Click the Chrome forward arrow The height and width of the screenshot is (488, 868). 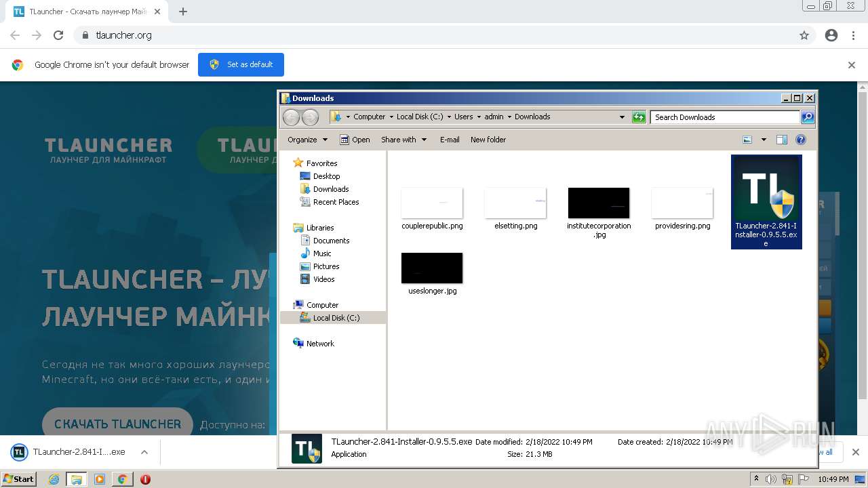tap(37, 35)
